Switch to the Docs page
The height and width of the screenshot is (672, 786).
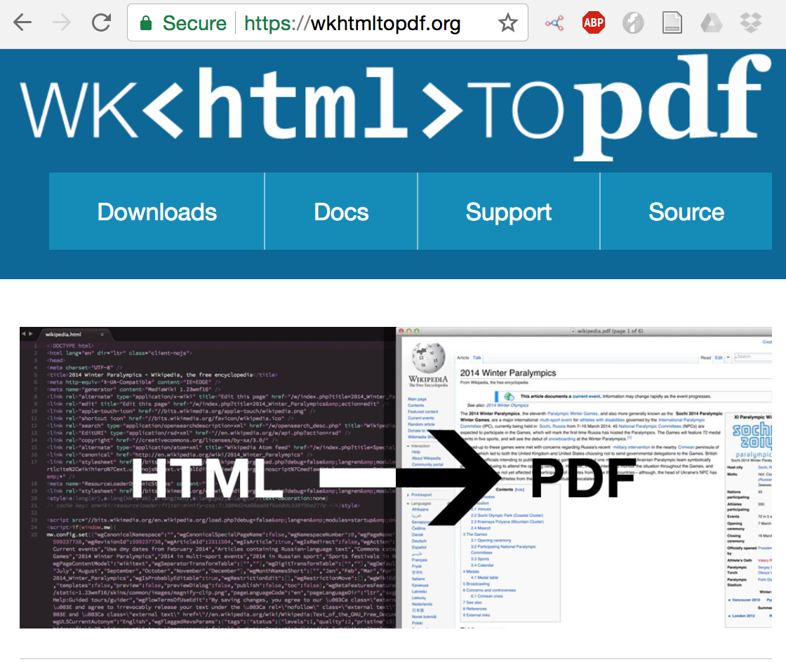coord(340,211)
